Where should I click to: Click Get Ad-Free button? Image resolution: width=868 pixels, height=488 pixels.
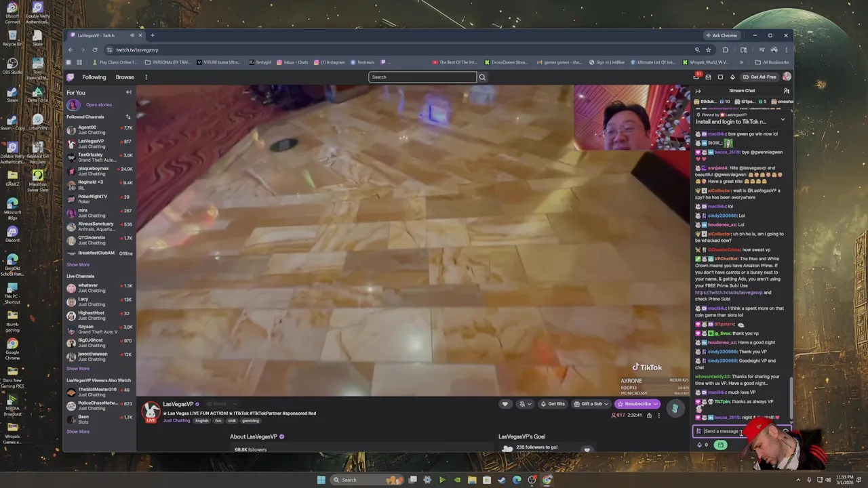[x=759, y=77]
